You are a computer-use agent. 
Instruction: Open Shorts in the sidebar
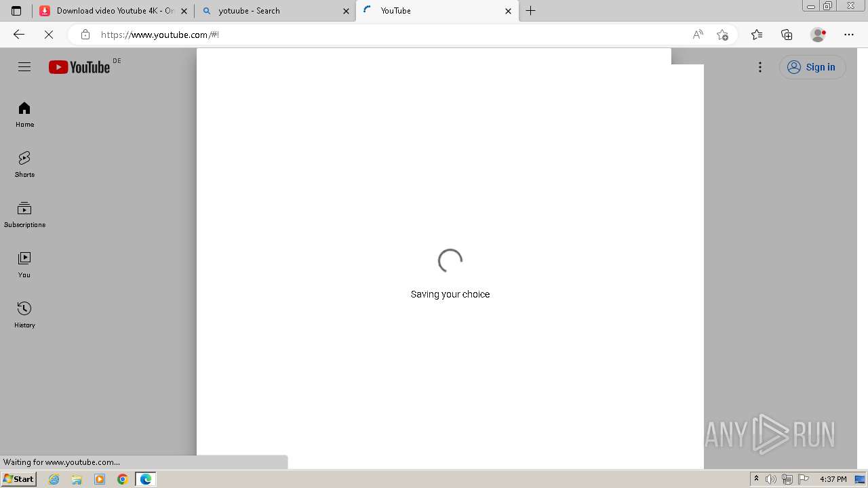pos(24,165)
